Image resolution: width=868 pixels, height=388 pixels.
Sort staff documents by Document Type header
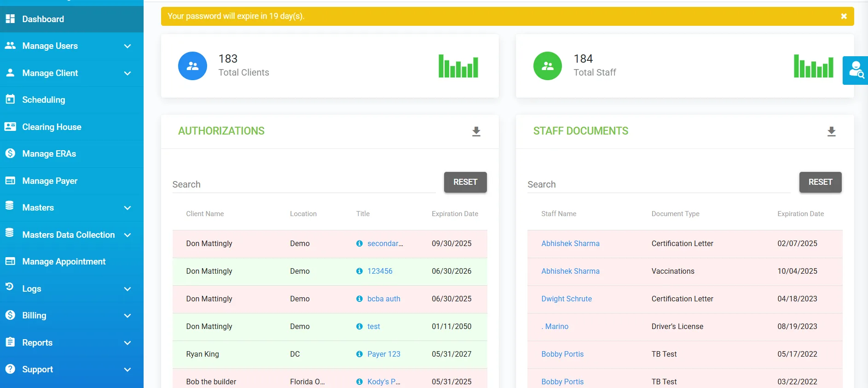pos(675,214)
